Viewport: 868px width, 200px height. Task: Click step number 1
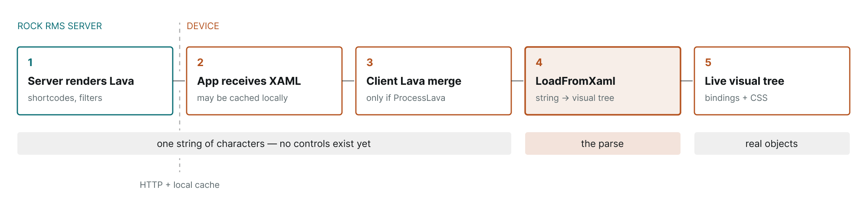click(x=30, y=62)
